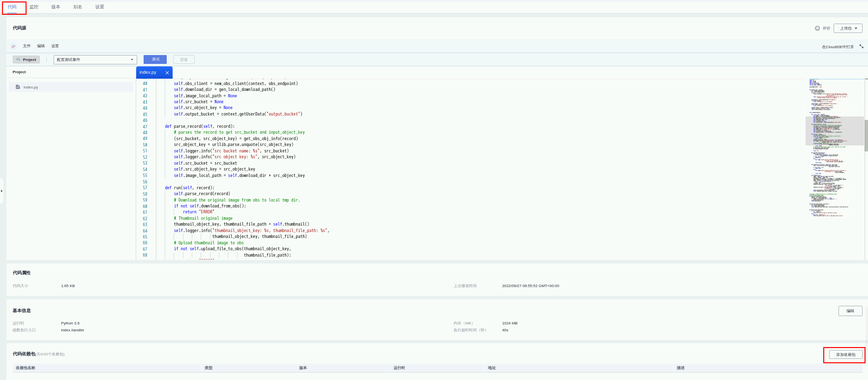Open the 文件 menu in editor

[27, 46]
